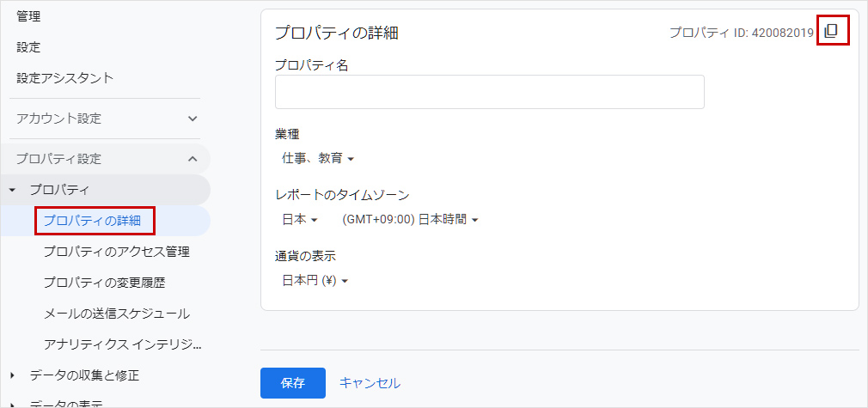Click the 保存 button

(292, 382)
